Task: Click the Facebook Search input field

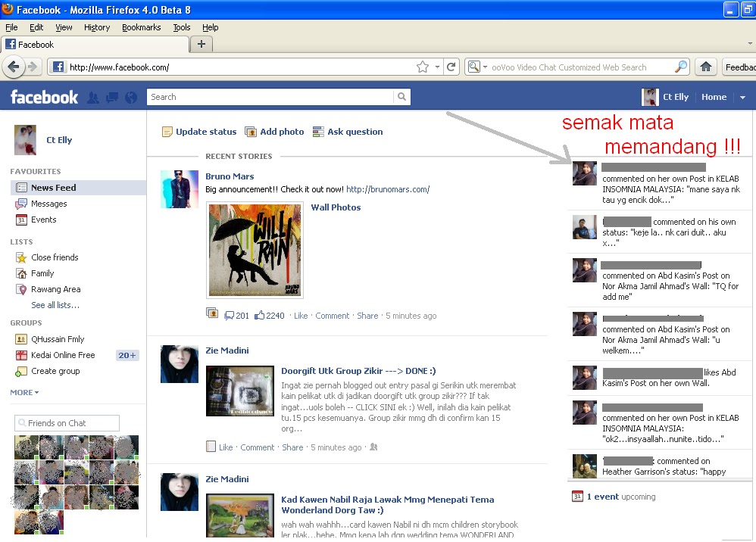Action: coord(270,97)
